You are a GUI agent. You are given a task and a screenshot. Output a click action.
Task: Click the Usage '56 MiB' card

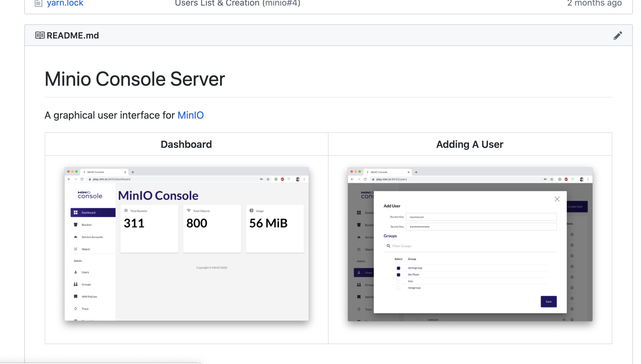click(x=275, y=229)
